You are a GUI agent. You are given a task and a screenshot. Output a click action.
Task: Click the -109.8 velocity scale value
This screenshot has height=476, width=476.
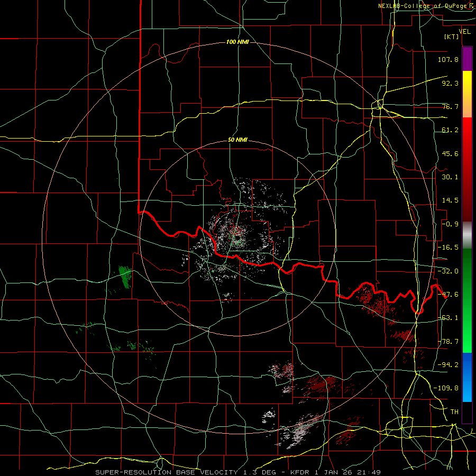coord(446,388)
